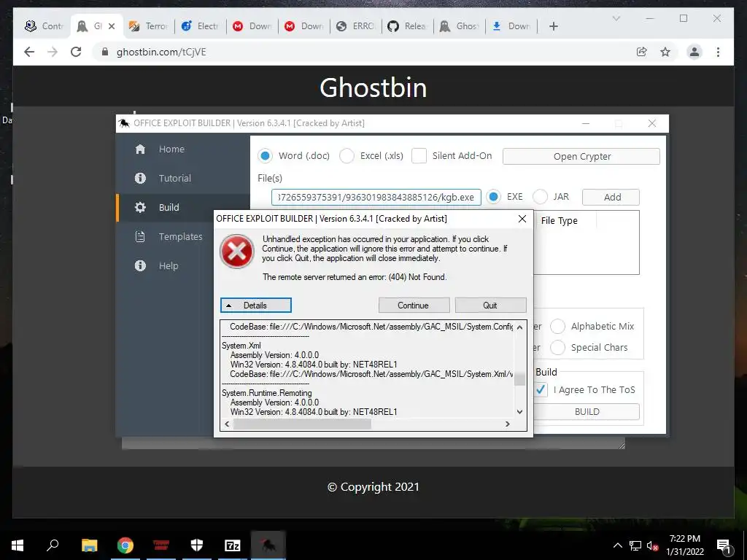Click the horizontal scrollbar thumb in details
This screenshot has height=560, width=747.
[x=302, y=424]
